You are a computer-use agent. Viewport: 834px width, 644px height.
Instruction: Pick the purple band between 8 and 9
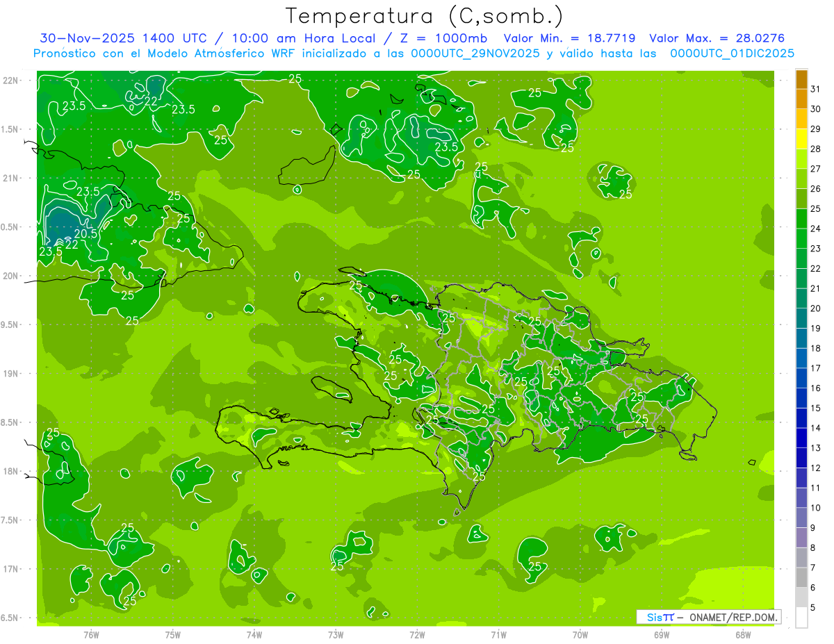(801, 538)
